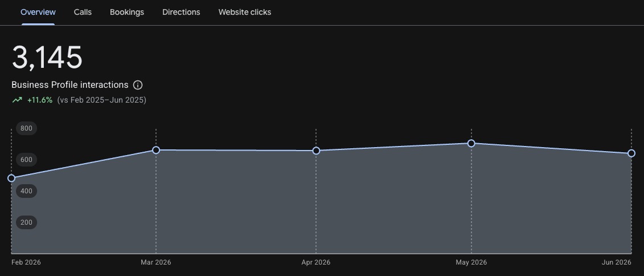Select the Jun 2026 data point
Viewport: 644px width, 276px height.
pos(631,153)
